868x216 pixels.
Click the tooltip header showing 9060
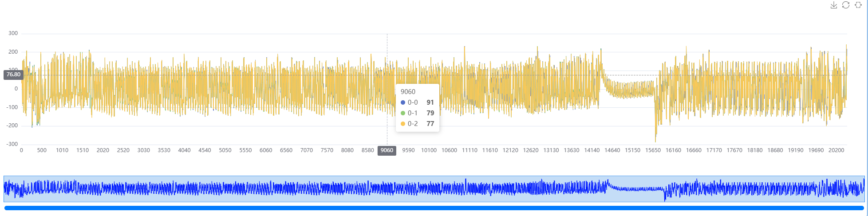coord(408,92)
